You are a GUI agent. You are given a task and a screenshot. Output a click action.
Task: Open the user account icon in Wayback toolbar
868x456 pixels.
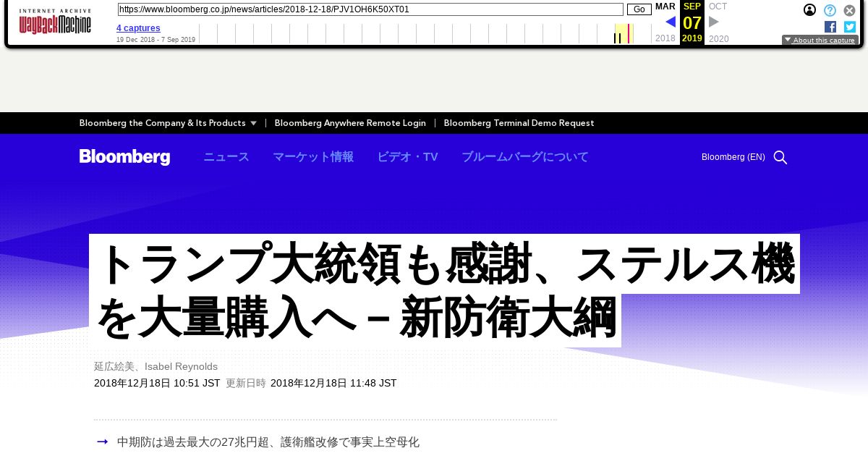pos(810,10)
